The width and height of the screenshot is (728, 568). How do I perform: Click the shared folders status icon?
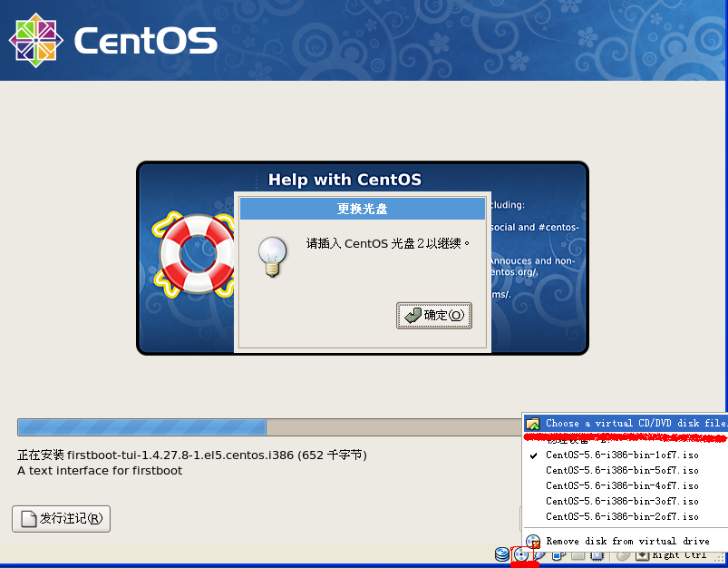(578, 555)
